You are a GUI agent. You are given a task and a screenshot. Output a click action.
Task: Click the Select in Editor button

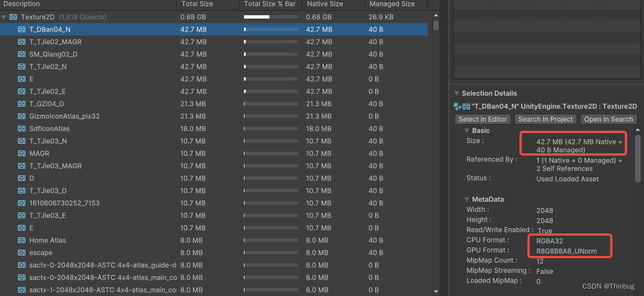click(x=483, y=119)
